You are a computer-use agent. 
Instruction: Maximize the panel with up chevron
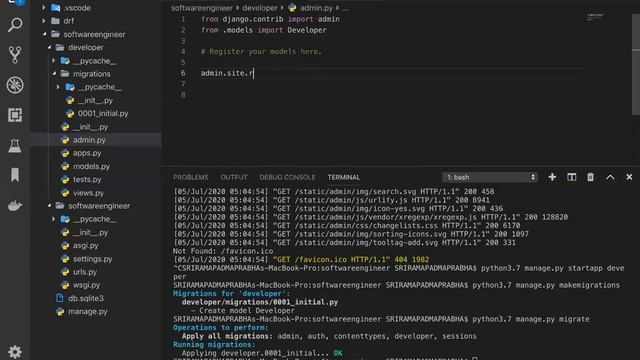[x=610, y=177]
